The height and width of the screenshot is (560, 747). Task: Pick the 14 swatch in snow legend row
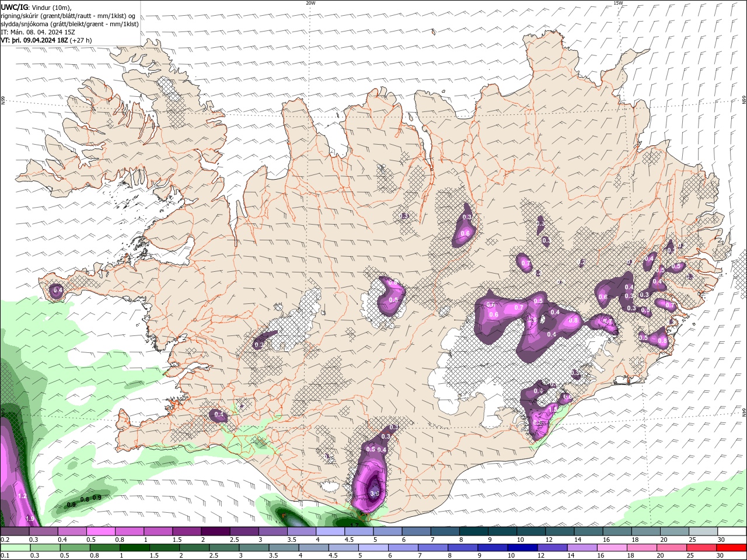pos(588,531)
